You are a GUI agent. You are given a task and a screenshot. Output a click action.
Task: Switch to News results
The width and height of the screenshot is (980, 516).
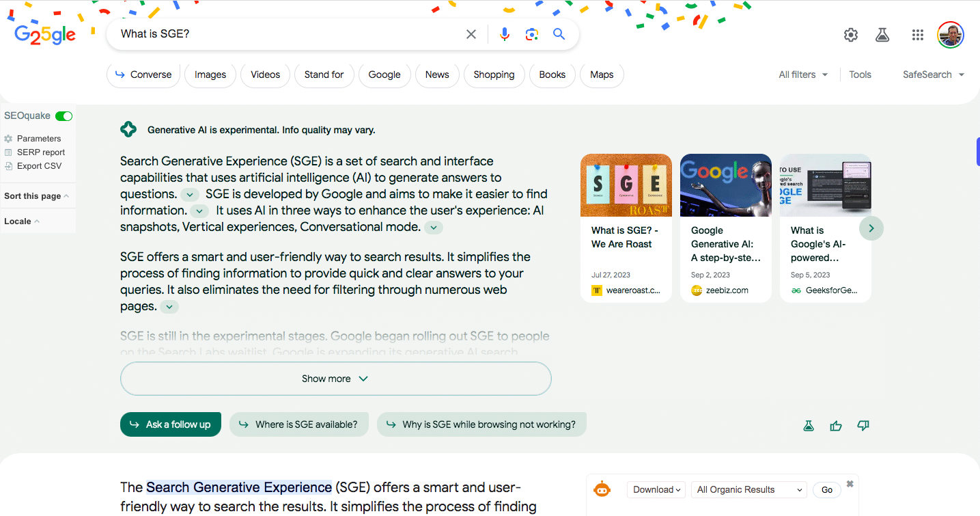click(437, 74)
